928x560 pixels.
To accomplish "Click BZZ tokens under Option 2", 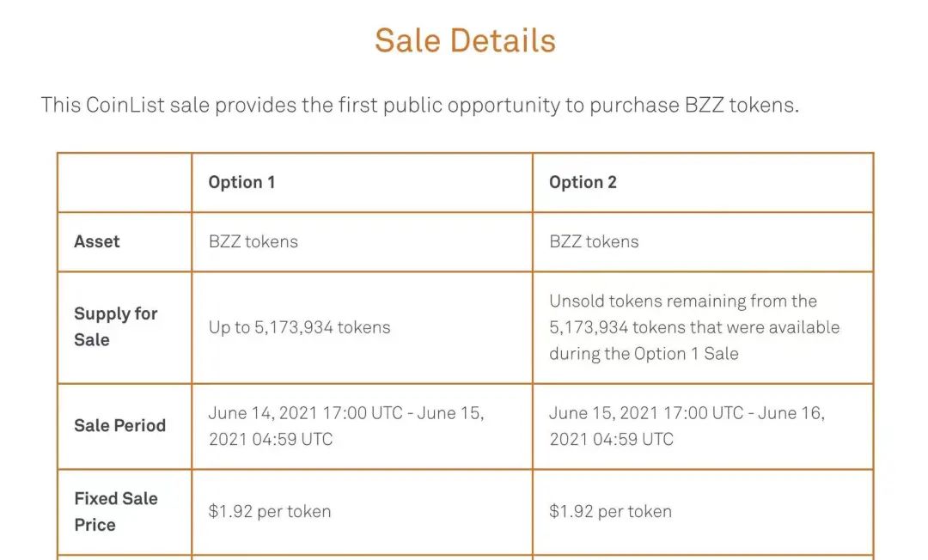I will 594,241.
